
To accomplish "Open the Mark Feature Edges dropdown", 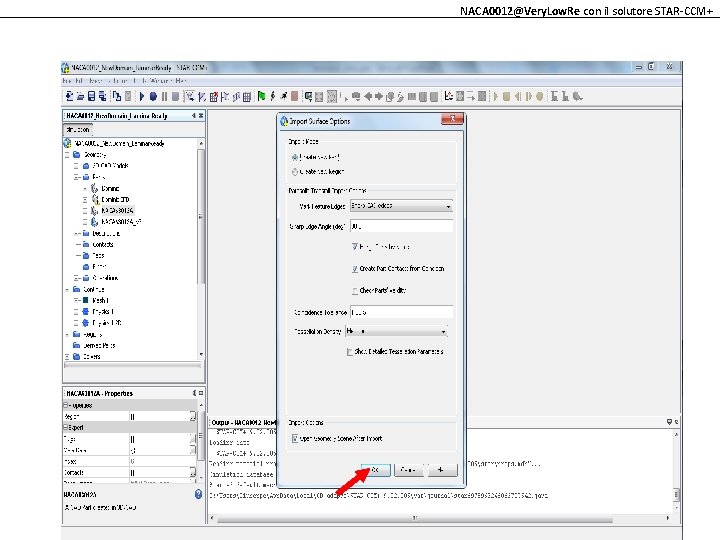I will [x=401, y=206].
